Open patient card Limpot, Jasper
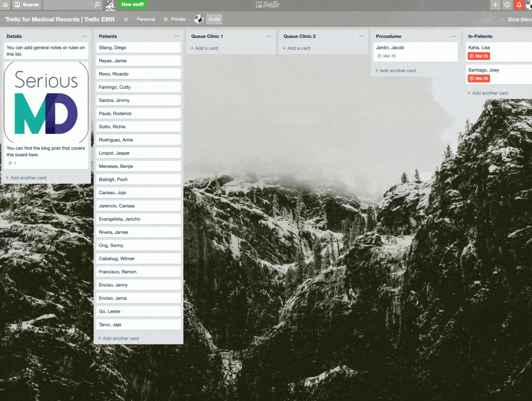The height and width of the screenshot is (401, 532). click(x=138, y=153)
